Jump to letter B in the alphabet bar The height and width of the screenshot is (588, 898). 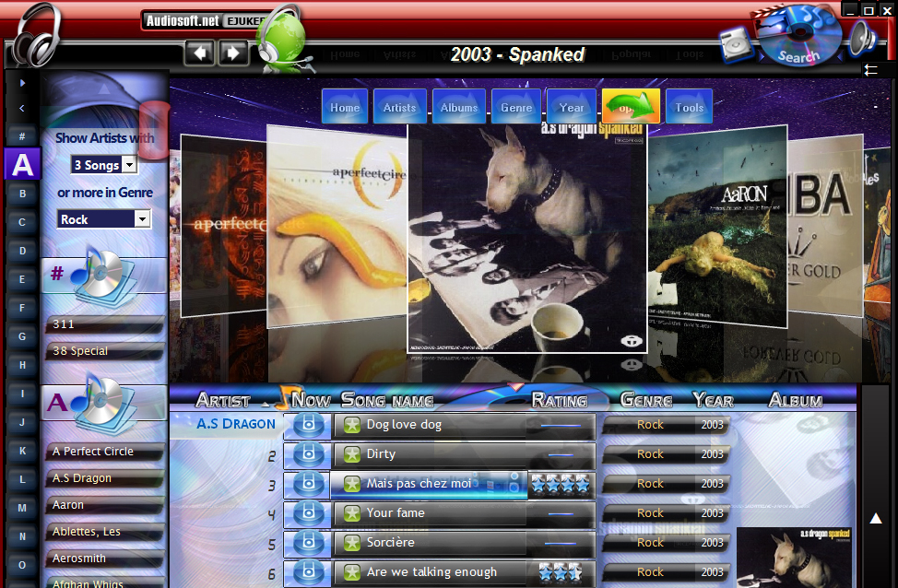[22, 194]
